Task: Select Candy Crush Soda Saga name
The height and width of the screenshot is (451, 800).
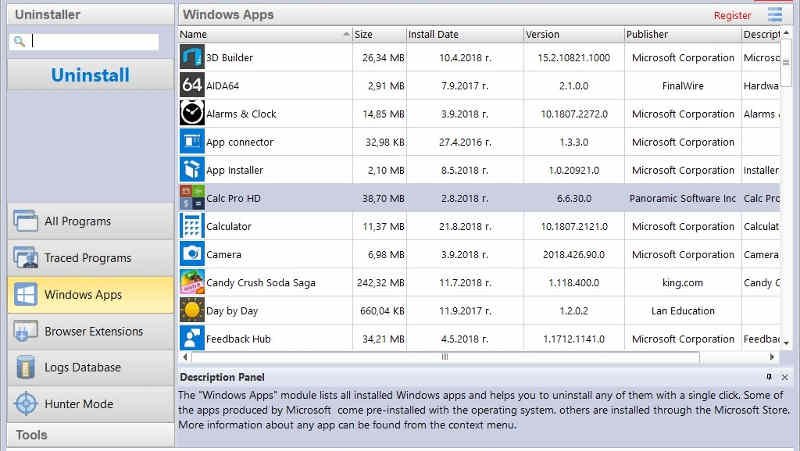Action: point(261,283)
